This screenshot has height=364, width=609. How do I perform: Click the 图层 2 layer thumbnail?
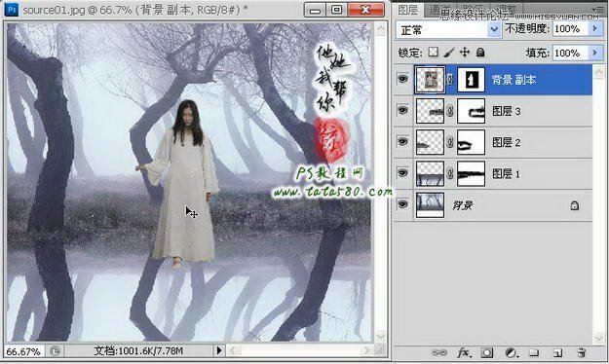coord(430,142)
